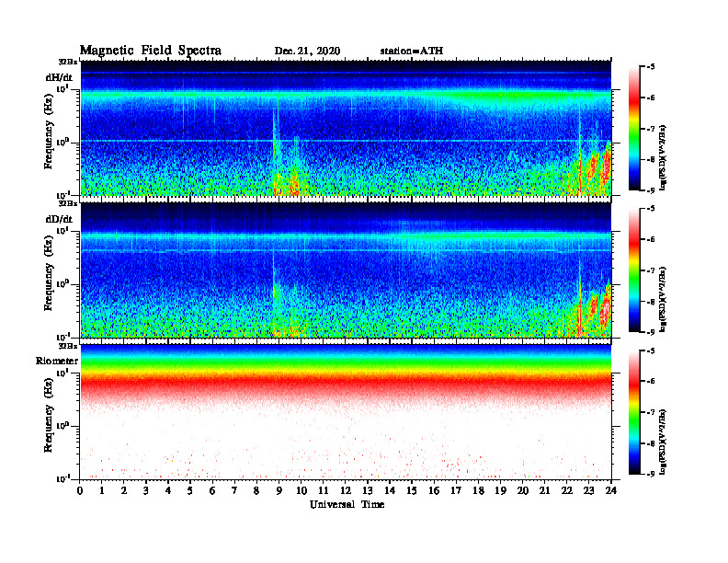Click the "dD/dt" panel label
Image resolution: width=728 pixels, height=563 pixels.
[59, 219]
